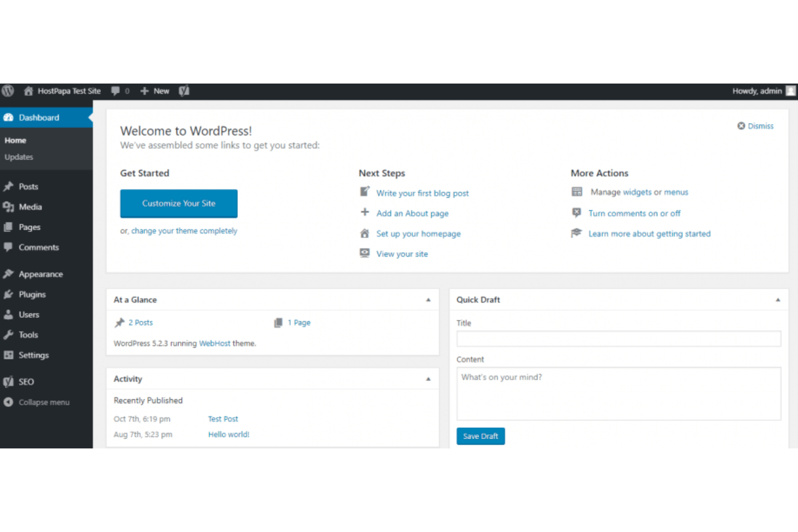Collapse the Quick Draft panel

point(778,299)
